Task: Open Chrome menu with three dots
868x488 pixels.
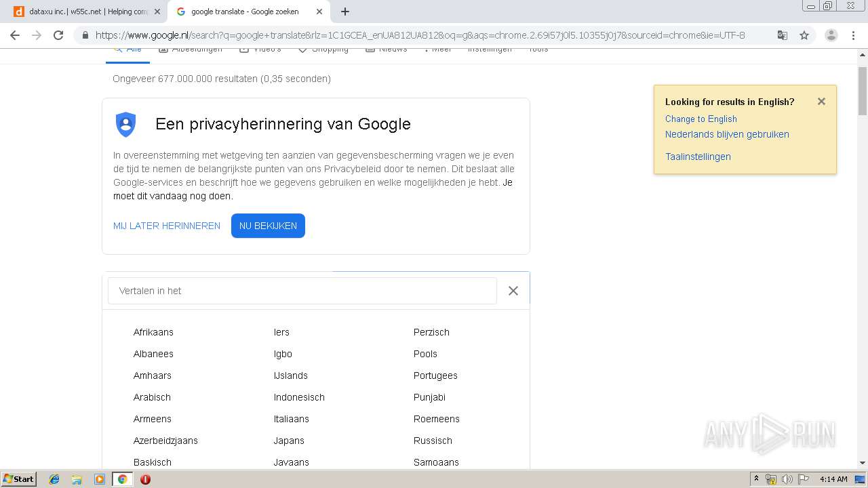Action: tap(853, 35)
